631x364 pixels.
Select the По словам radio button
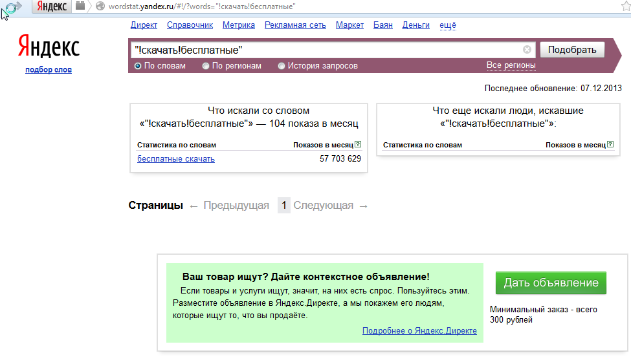coord(138,66)
